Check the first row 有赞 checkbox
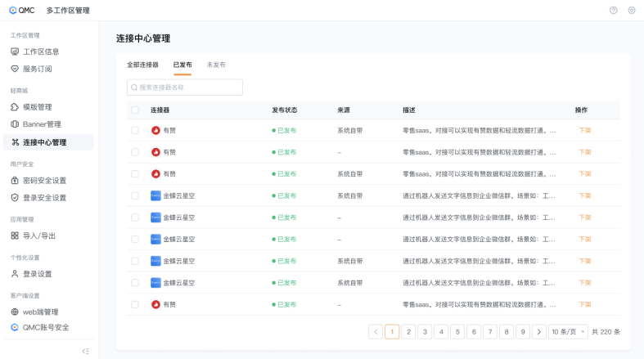 click(x=135, y=131)
